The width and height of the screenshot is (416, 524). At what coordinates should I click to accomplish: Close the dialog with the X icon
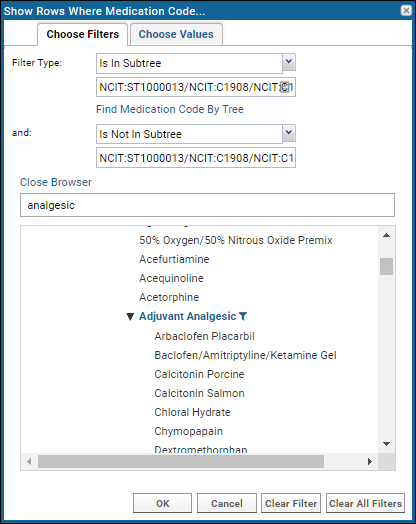pos(406,11)
